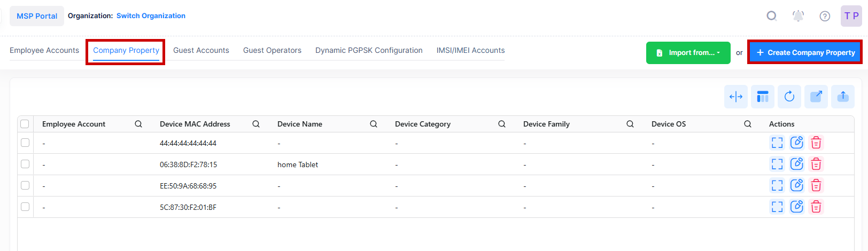Click the Switch Organization link

pos(151,16)
